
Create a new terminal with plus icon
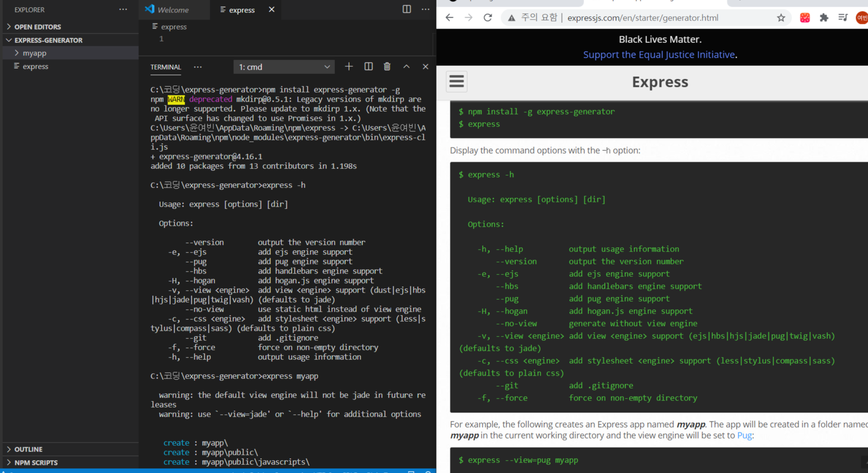(x=349, y=67)
